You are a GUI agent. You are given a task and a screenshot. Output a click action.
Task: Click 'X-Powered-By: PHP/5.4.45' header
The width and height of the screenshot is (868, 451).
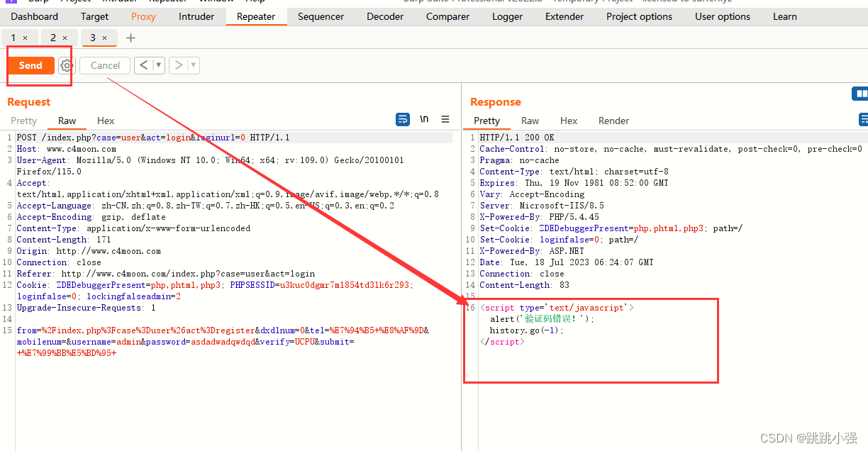pos(540,217)
